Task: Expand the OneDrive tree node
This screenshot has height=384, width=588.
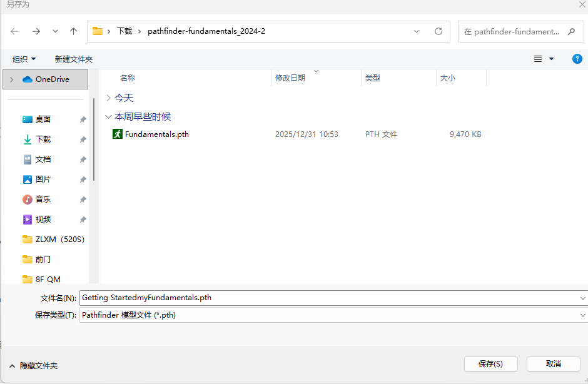Action: 12,79
